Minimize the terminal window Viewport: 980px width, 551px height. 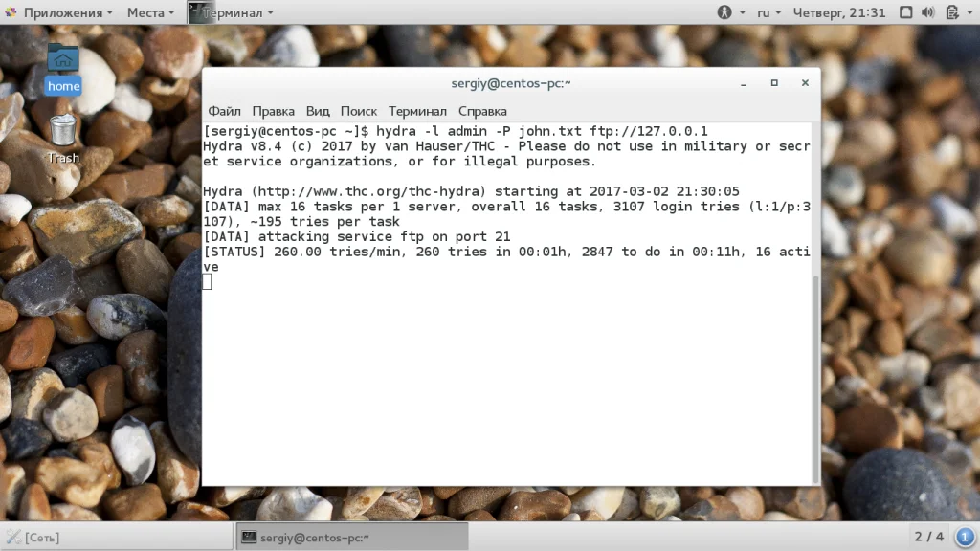pos(744,83)
